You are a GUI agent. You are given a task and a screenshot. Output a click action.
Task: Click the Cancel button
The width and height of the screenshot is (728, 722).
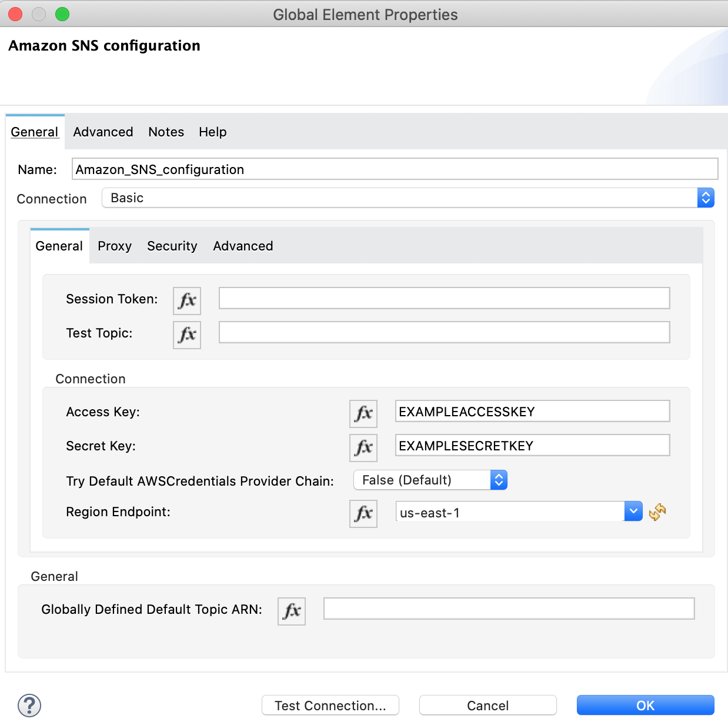coord(487,705)
